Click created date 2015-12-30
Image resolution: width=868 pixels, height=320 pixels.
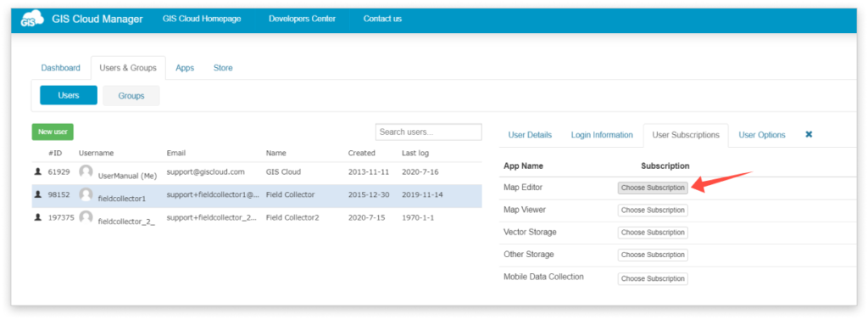pyautogui.click(x=369, y=194)
